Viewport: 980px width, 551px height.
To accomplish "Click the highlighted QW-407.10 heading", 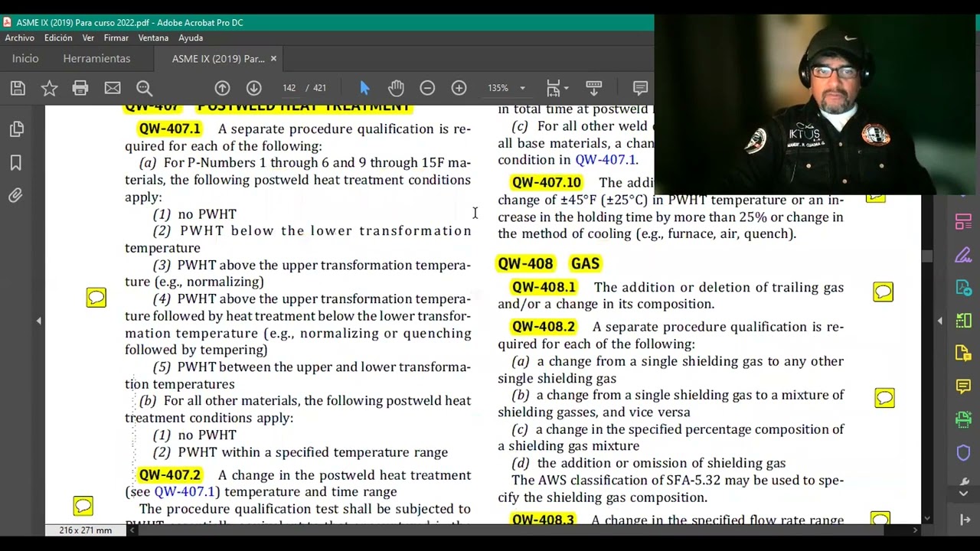I will click(547, 183).
